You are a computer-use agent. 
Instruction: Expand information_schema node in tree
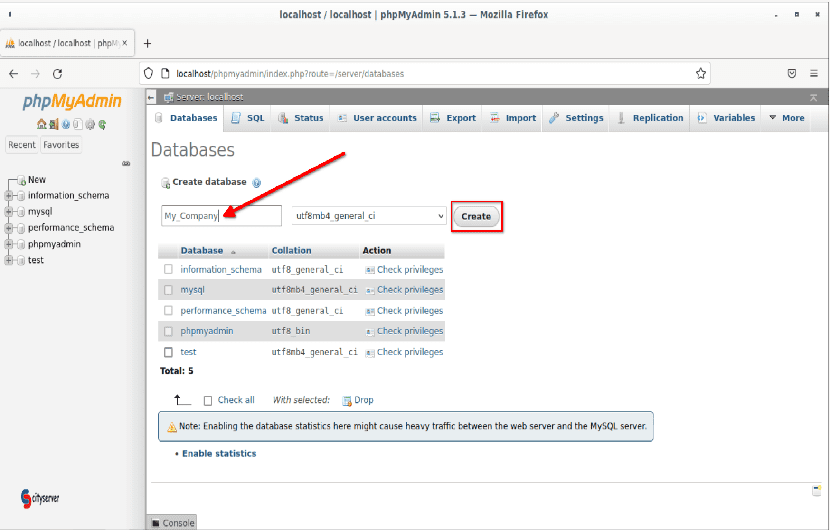(8, 196)
